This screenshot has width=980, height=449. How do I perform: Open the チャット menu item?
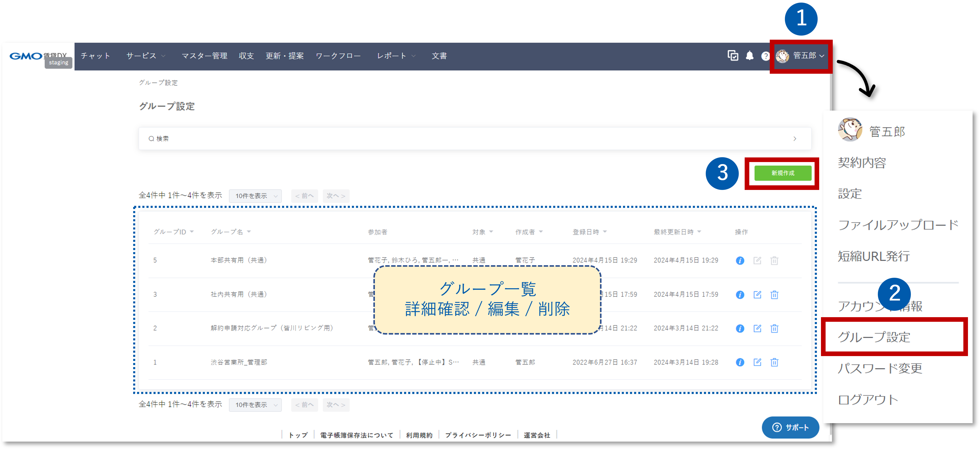[96, 56]
